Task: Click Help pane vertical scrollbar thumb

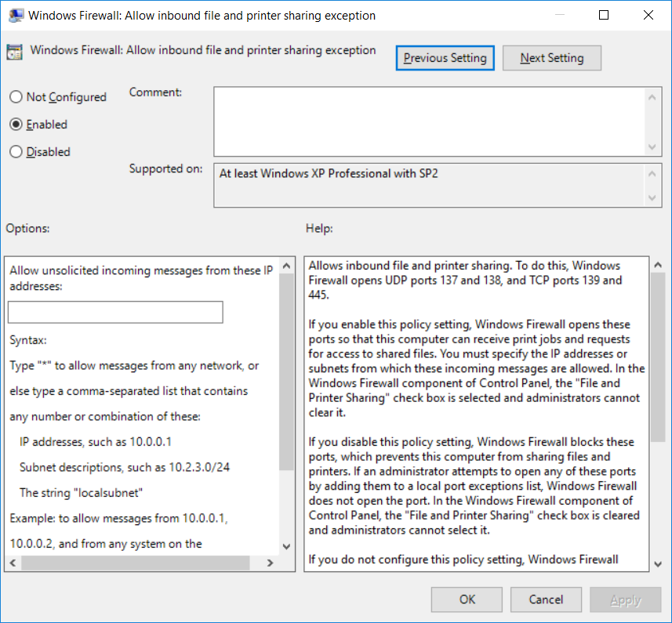Action: tap(658, 357)
